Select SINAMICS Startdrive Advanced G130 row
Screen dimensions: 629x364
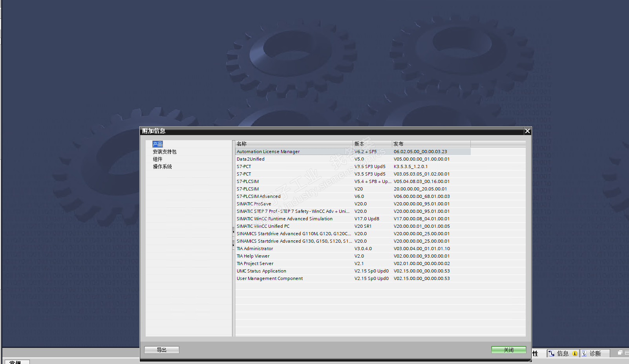(294, 241)
